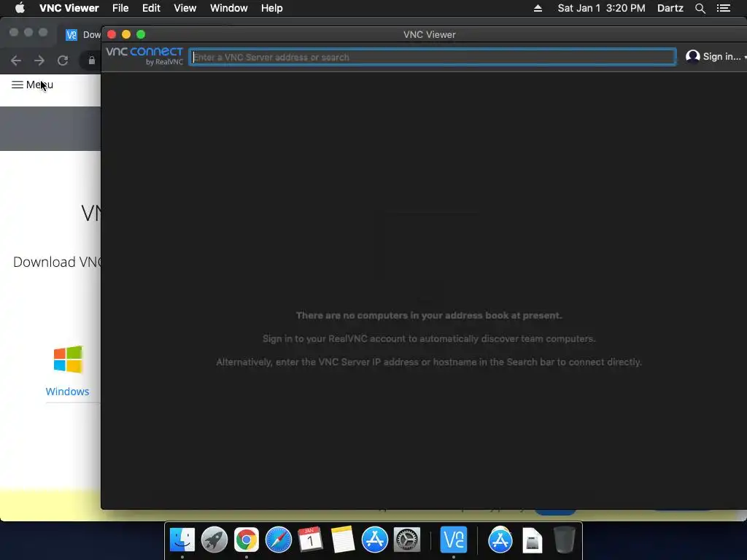This screenshot has width=747, height=560.
Task: Open the hamburger Menu on the webpage
Action: click(32, 85)
